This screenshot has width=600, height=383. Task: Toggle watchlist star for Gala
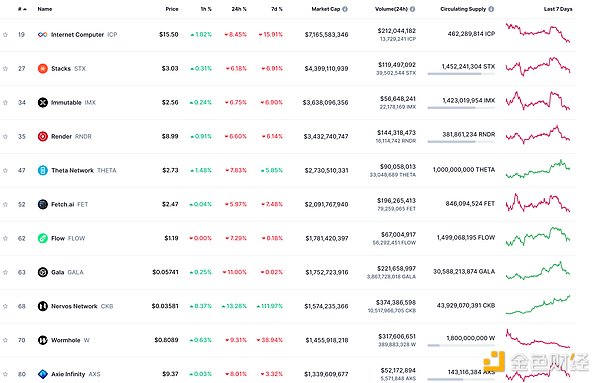tap(5, 272)
